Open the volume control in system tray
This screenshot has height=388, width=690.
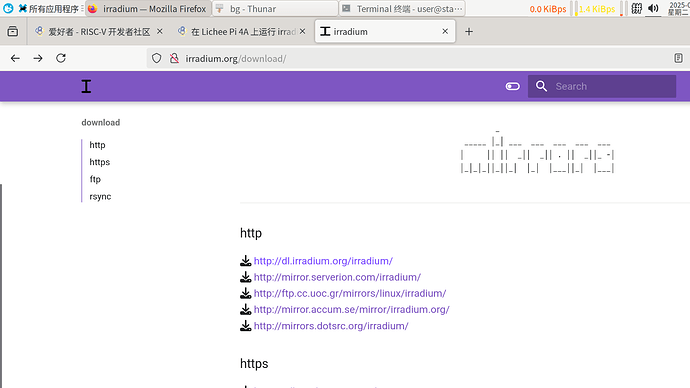point(653,8)
